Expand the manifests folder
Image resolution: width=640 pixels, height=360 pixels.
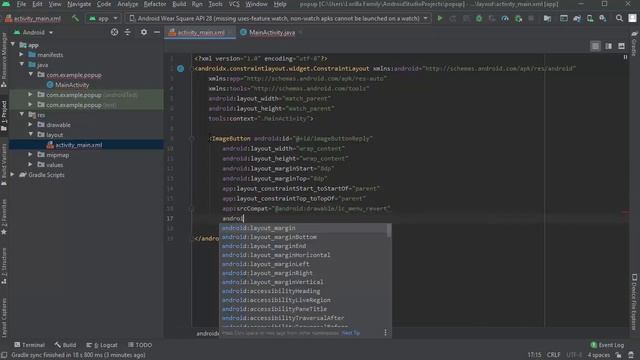click(21, 54)
